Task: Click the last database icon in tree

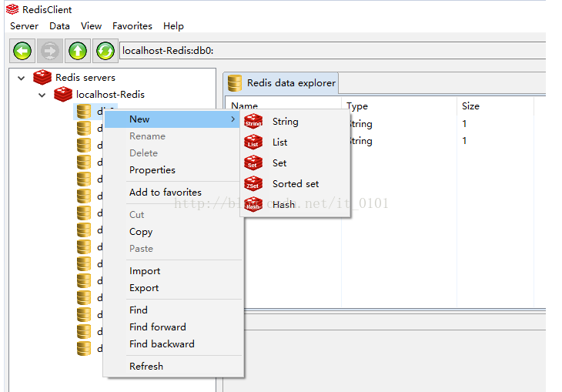Action: [84, 348]
